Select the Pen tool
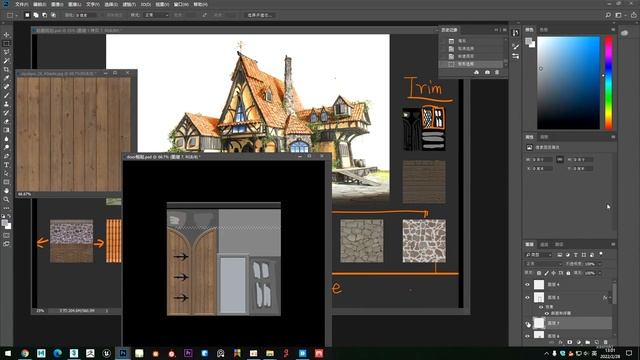 [x=7, y=156]
